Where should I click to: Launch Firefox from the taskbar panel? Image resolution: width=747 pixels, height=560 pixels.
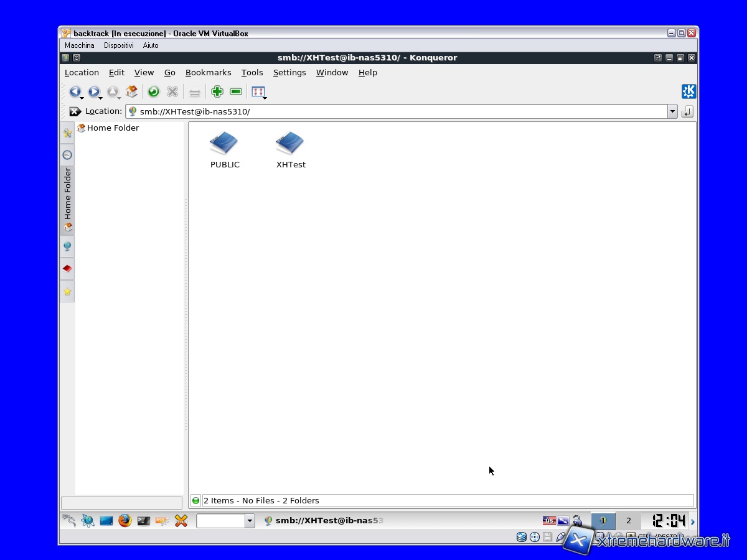(125, 521)
